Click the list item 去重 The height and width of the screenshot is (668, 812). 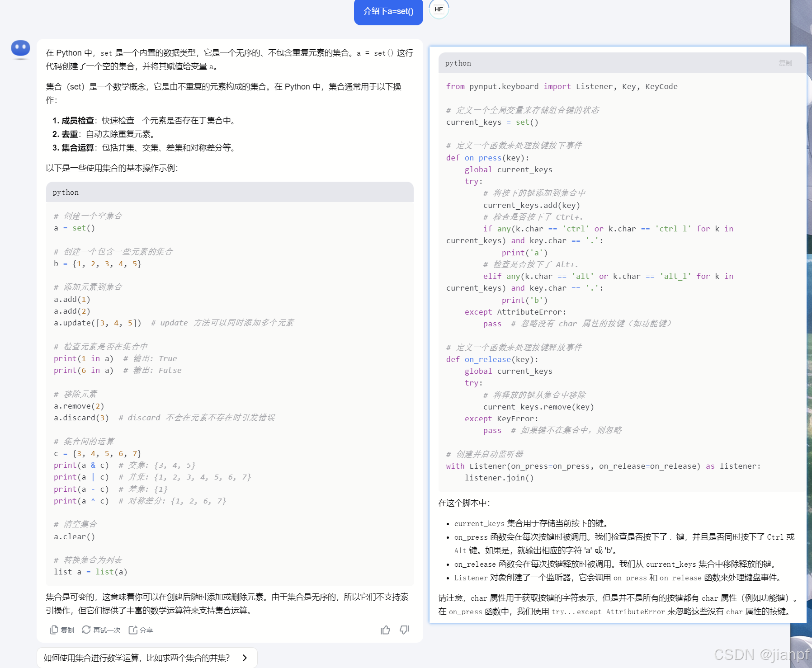[105, 134]
